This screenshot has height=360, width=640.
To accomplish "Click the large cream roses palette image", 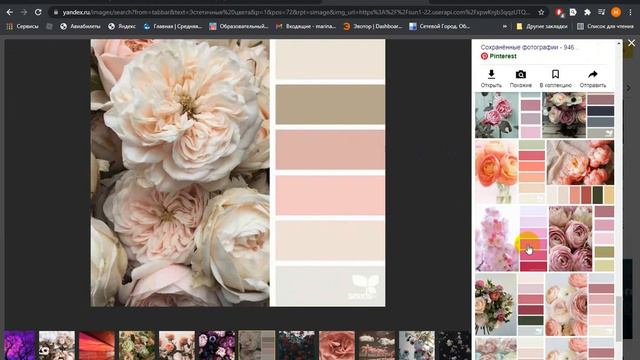I will (238, 173).
